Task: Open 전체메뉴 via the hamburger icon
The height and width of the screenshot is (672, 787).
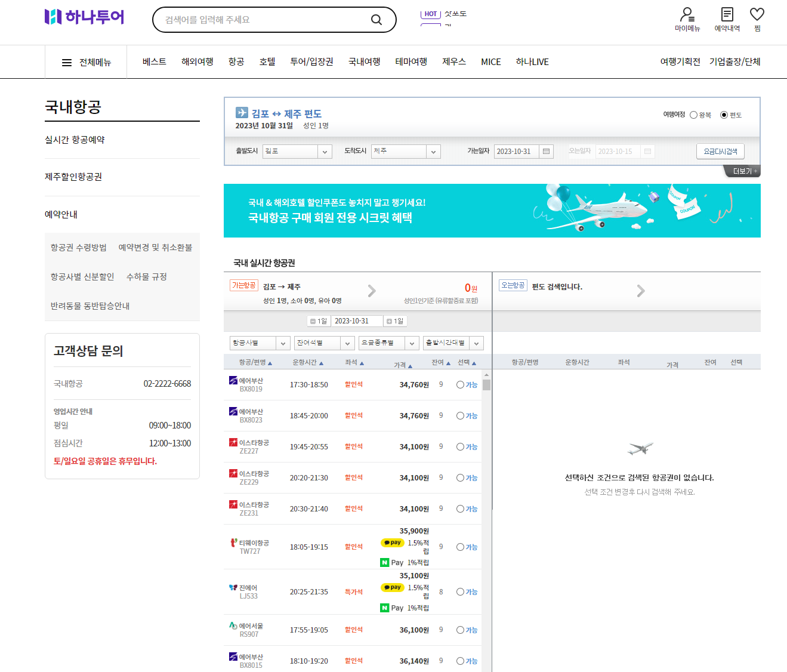Action: click(x=67, y=62)
